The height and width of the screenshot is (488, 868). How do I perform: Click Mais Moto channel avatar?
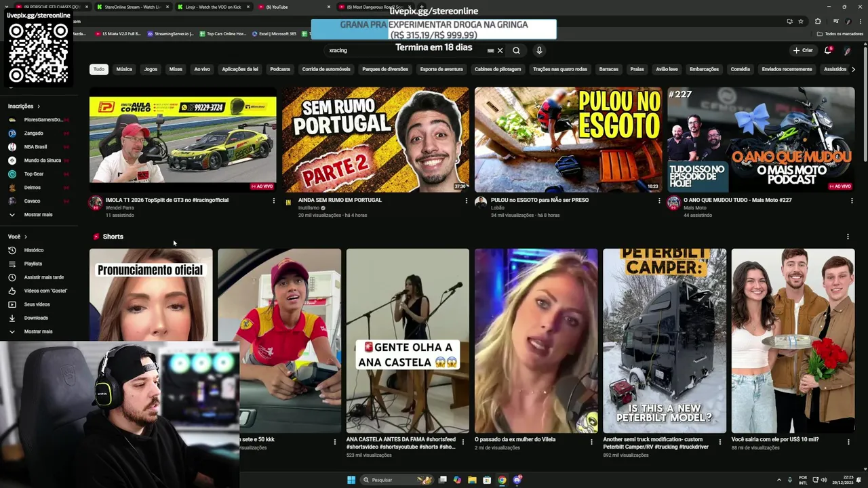point(673,203)
